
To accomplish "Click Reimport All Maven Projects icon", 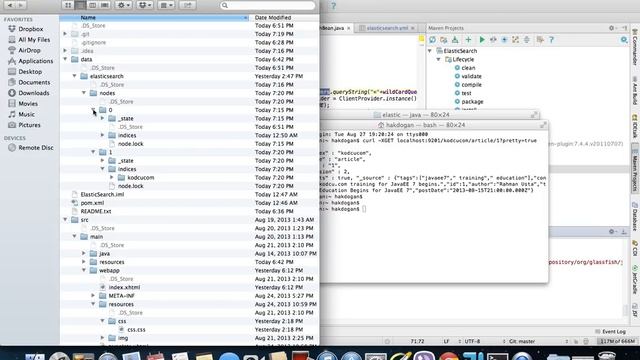I will click(x=432, y=40).
